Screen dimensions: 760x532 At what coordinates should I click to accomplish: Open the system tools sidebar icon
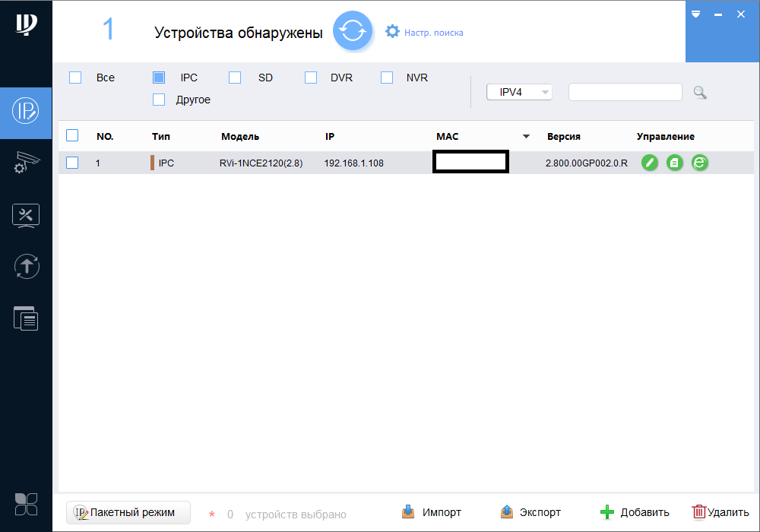[26, 215]
